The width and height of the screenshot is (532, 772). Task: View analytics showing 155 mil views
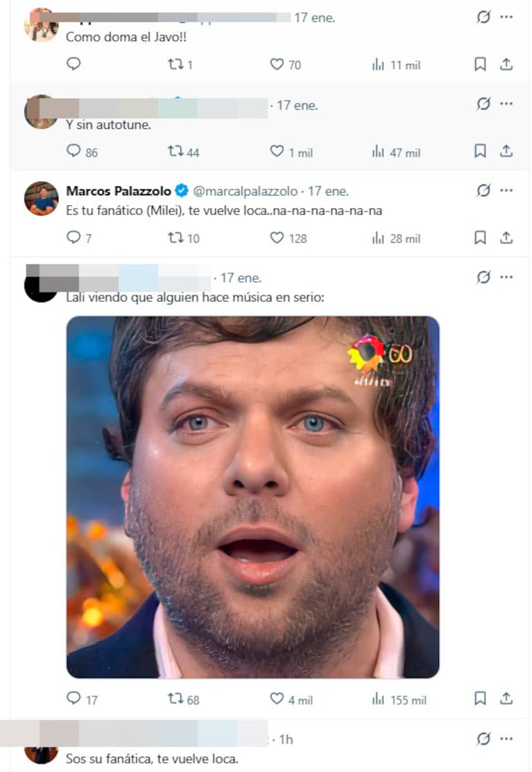click(x=399, y=699)
